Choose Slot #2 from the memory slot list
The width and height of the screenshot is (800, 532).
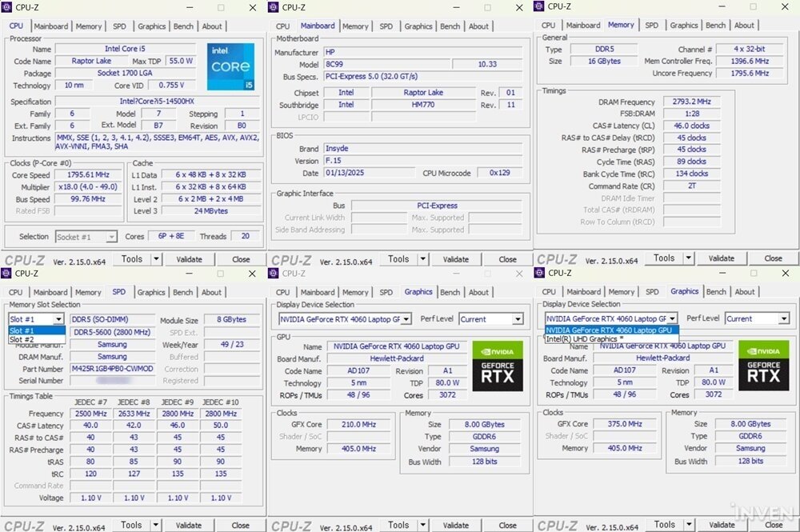coord(37,339)
